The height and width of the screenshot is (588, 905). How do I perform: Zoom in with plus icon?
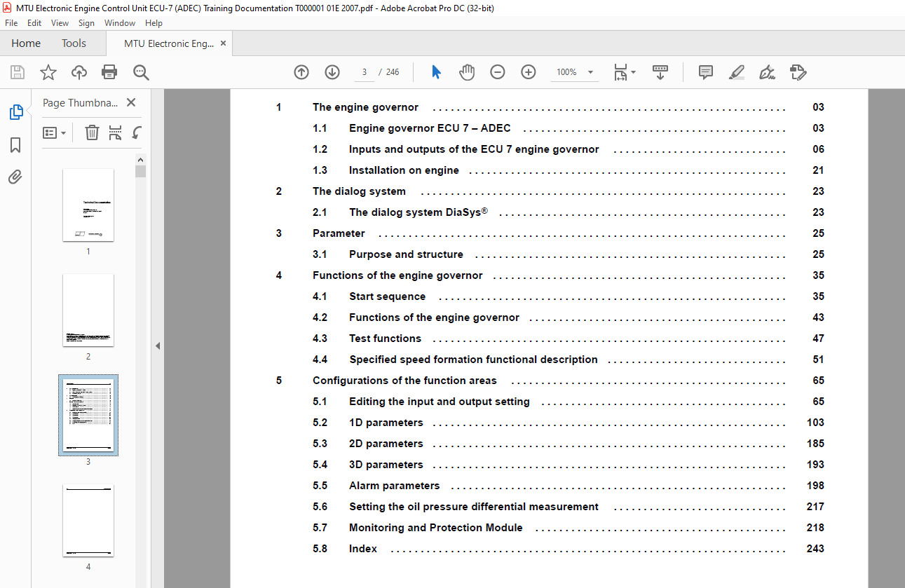529,72
